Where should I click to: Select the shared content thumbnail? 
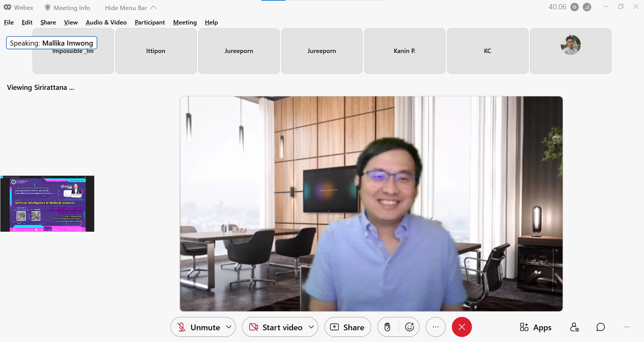(x=47, y=204)
